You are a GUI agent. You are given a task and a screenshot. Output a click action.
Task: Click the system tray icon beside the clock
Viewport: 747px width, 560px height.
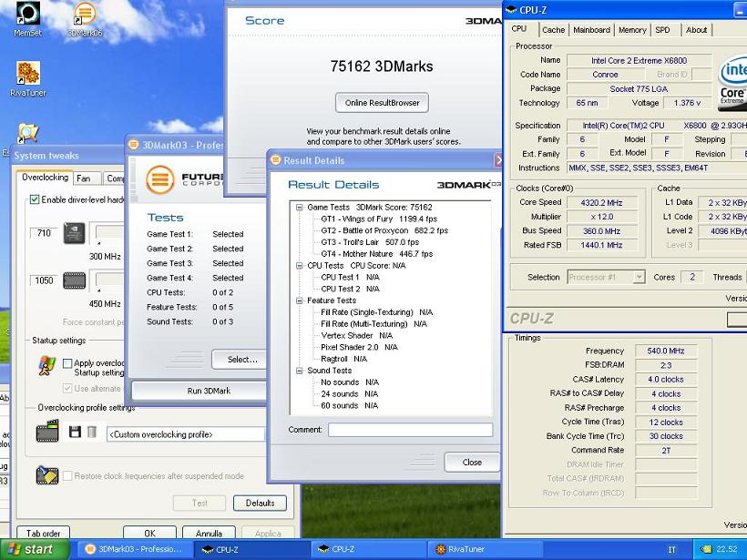click(707, 549)
